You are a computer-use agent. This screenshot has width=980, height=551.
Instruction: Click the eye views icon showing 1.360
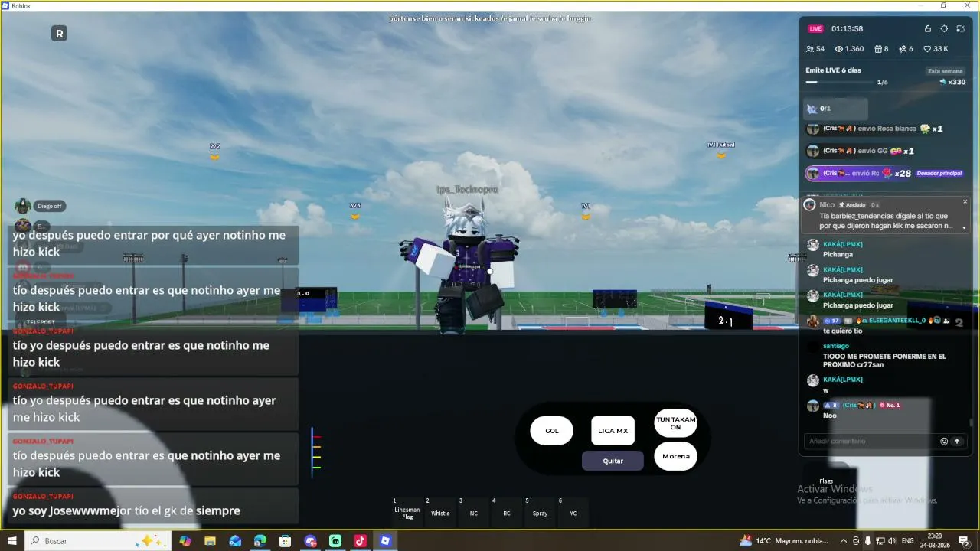pyautogui.click(x=839, y=49)
